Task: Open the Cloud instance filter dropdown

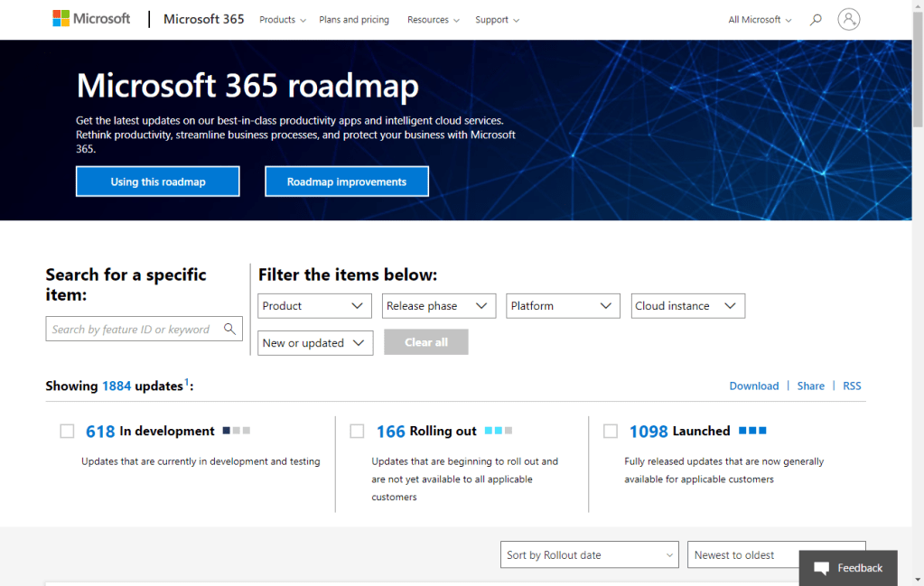Action: coord(687,306)
